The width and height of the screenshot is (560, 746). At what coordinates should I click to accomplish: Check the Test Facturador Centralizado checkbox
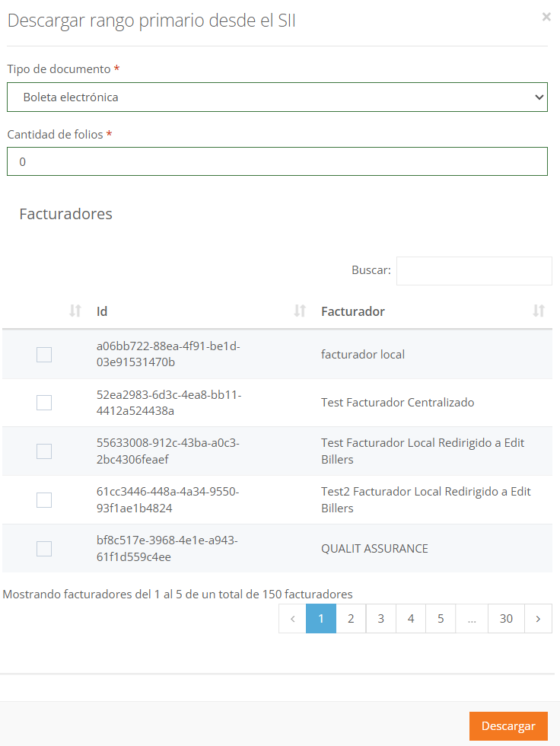(44, 403)
